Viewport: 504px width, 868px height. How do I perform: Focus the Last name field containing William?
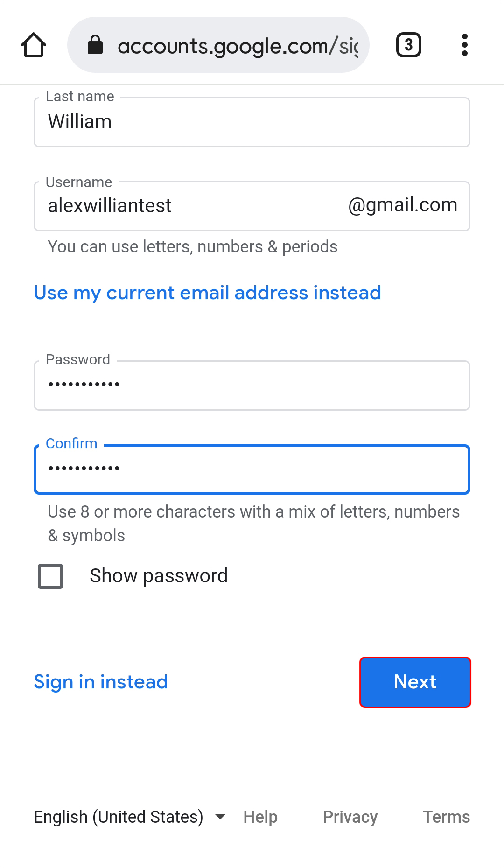pyautogui.click(x=252, y=122)
